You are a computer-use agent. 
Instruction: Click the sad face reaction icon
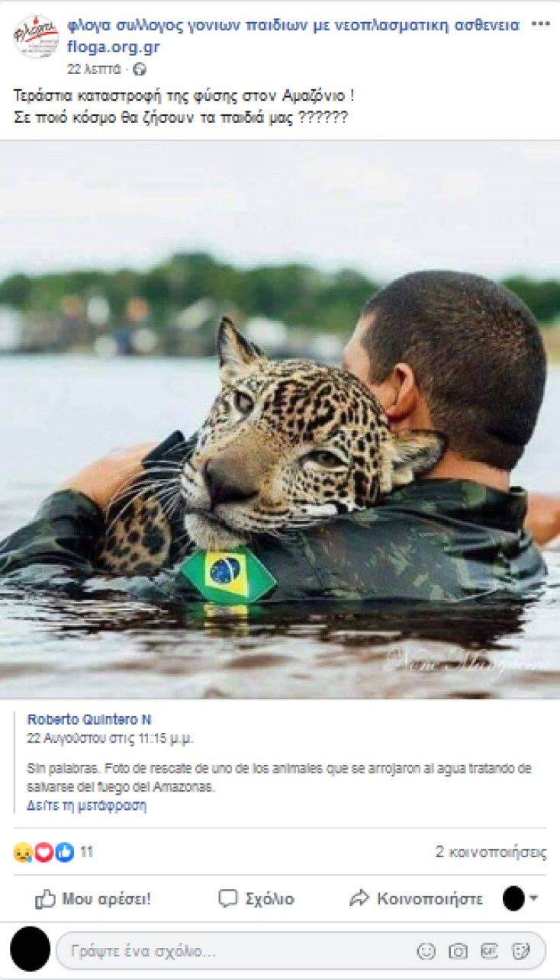[23, 852]
